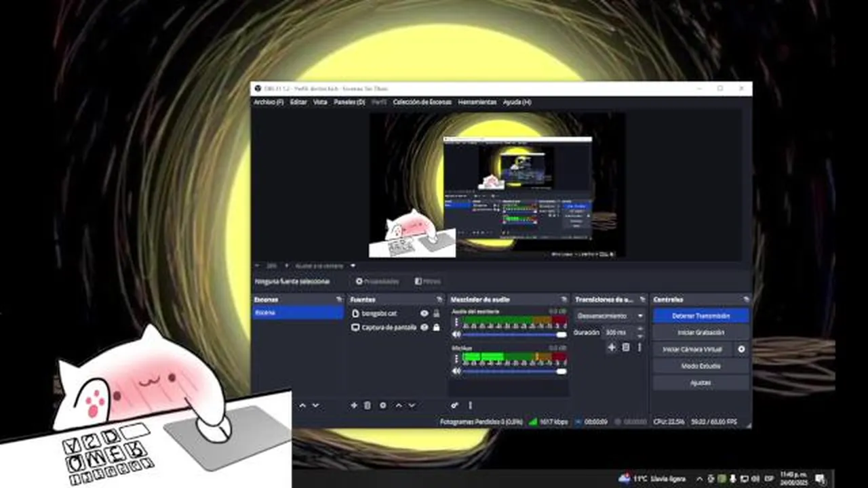Open the preview scaling dropdown

(325, 266)
